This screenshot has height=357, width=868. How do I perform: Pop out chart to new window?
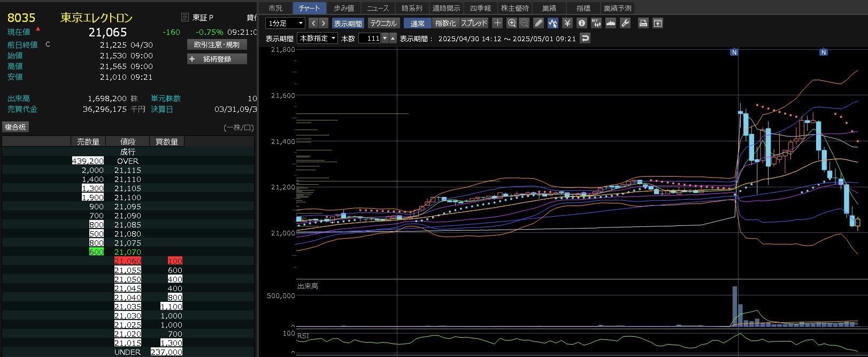tap(658, 23)
